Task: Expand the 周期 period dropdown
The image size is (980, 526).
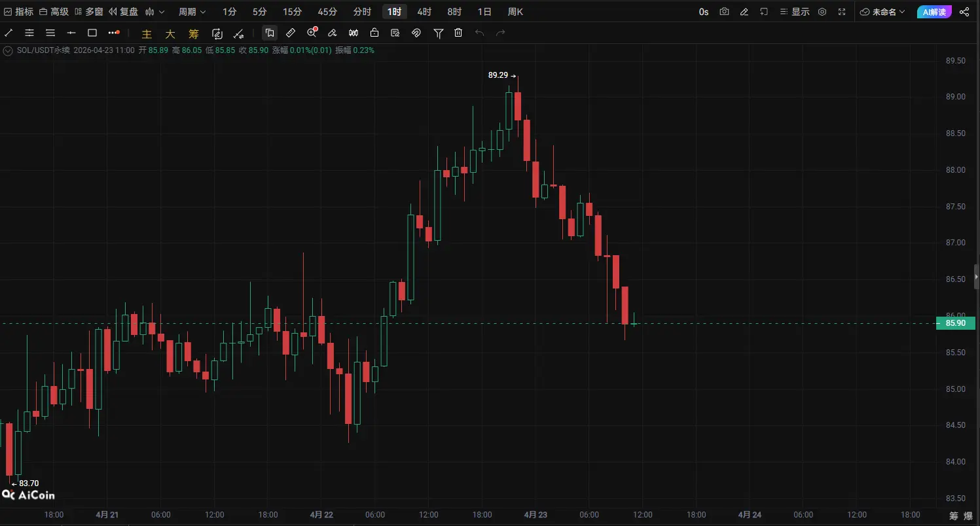Action: [192, 12]
